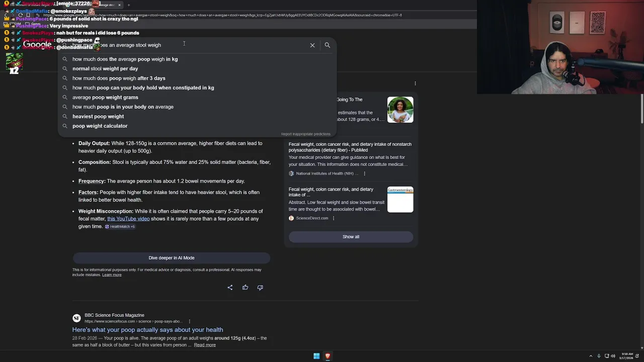Screen dimensions: 644x362
Task: Select suggestion 'how much does the average poop weigh in kg'
Action: (197, 59)
